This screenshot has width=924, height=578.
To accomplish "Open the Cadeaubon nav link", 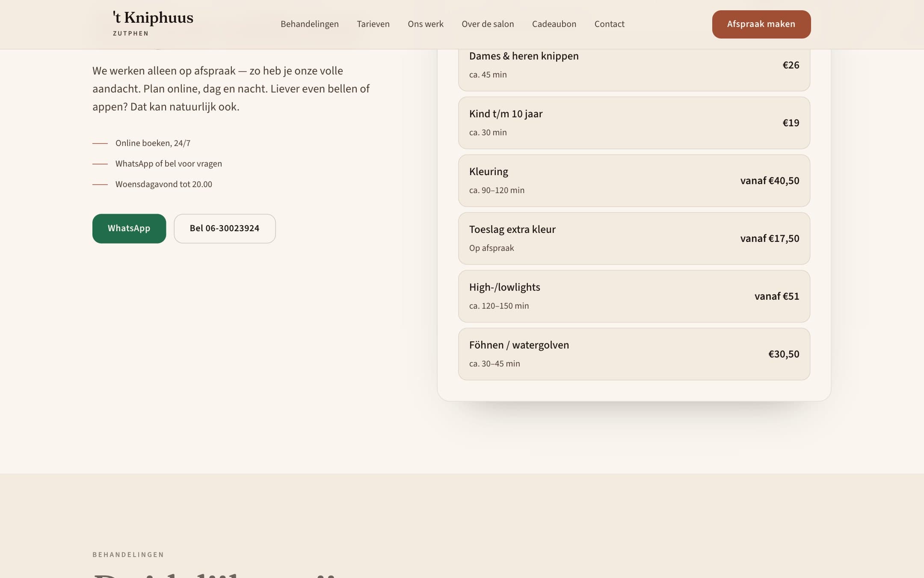I will tap(554, 24).
